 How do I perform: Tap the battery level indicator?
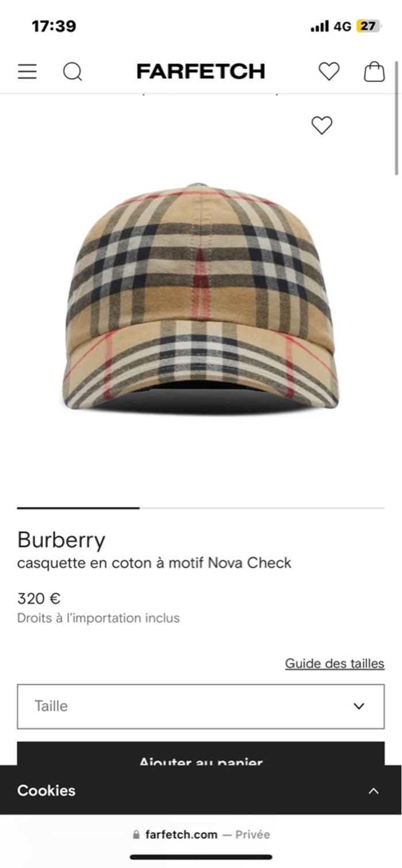coord(368,26)
